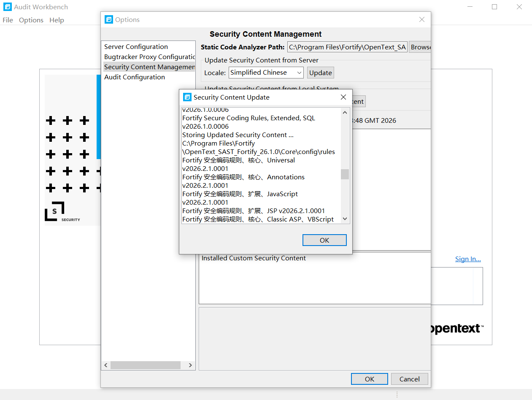The image size is (532, 400).
Task: Click the 'Fortify 安全编码规则、扩展、JSP v2026.2.1.0001' line
Action: [x=254, y=211]
